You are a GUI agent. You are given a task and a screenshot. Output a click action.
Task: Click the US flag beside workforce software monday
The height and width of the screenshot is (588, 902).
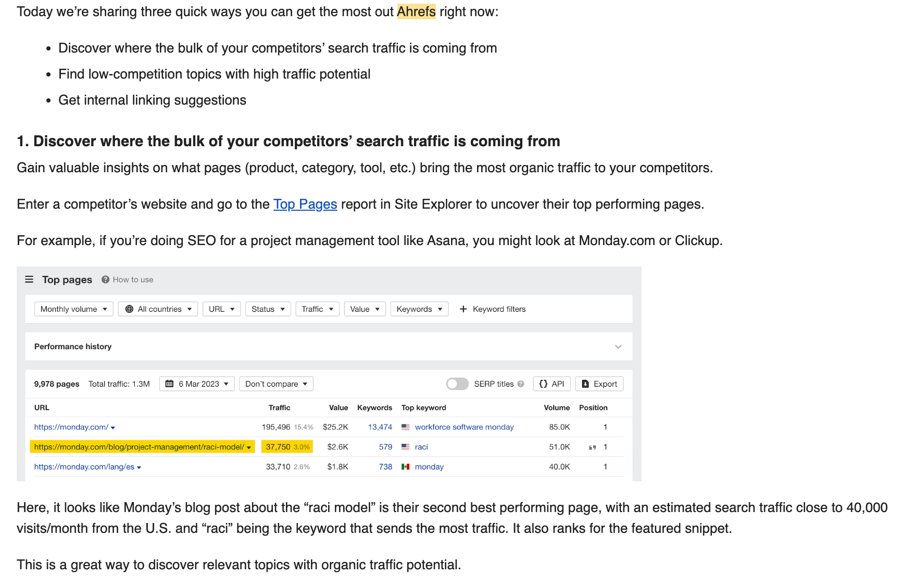(x=406, y=427)
